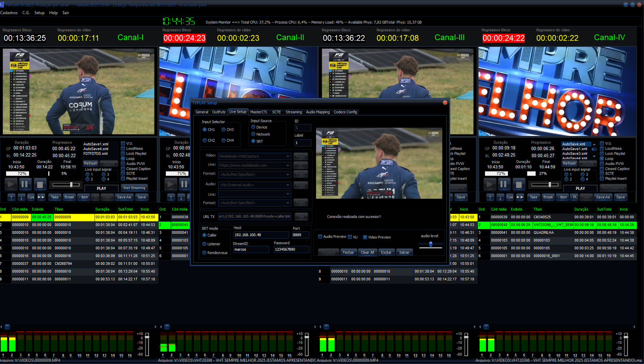Select the CH2 radio button in Input Selector
Screen dimensions: 644x364
point(205,140)
